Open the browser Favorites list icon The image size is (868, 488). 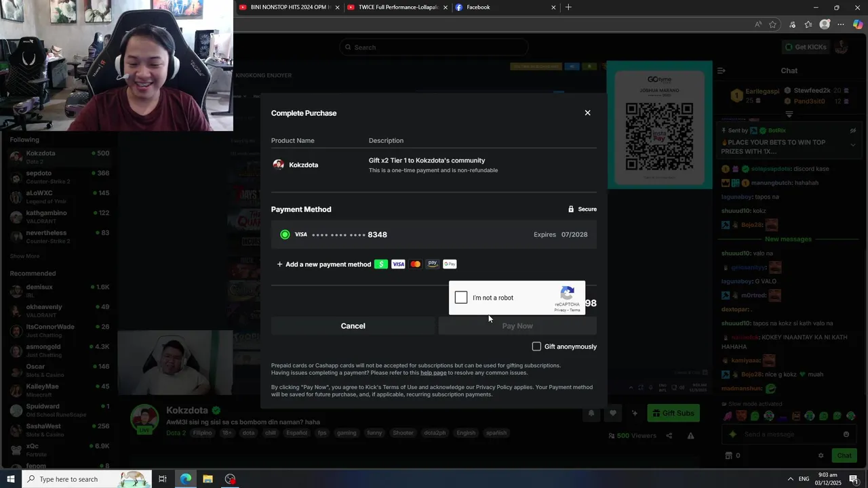[808, 24]
